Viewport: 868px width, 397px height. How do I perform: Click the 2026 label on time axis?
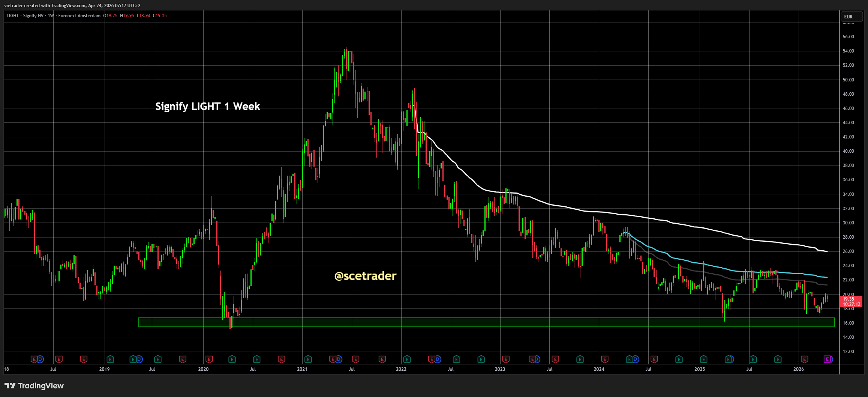pyautogui.click(x=799, y=369)
